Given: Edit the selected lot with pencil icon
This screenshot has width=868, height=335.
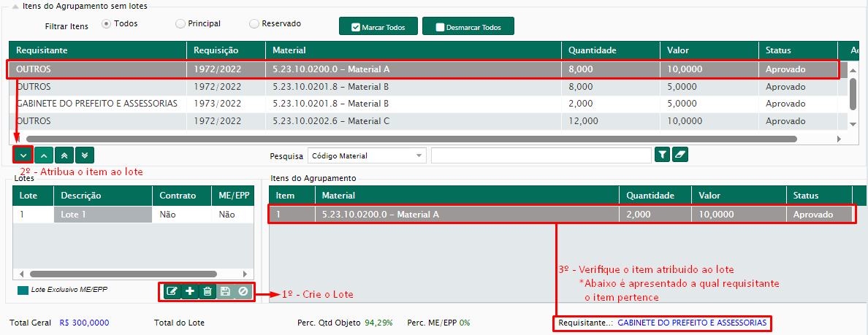Looking at the screenshot, I should [172, 291].
